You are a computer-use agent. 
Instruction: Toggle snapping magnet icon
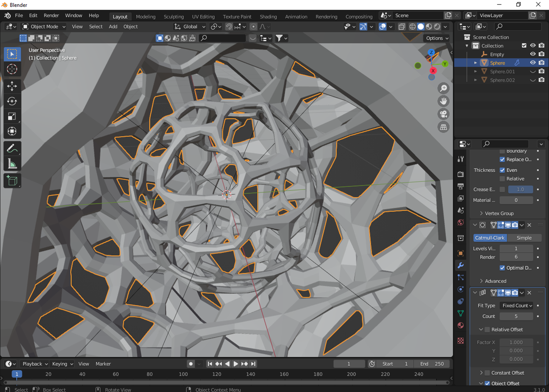(x=229, y=27)
